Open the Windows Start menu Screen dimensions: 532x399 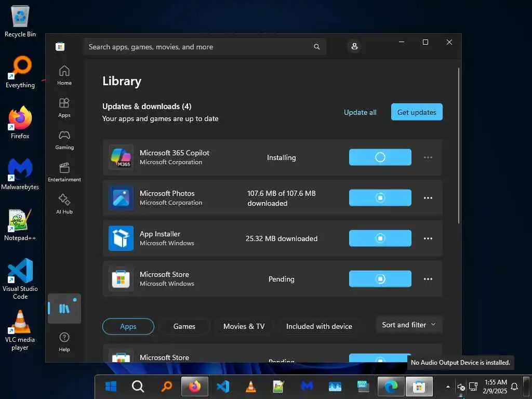pyautogui.click(x=111, y=386)
